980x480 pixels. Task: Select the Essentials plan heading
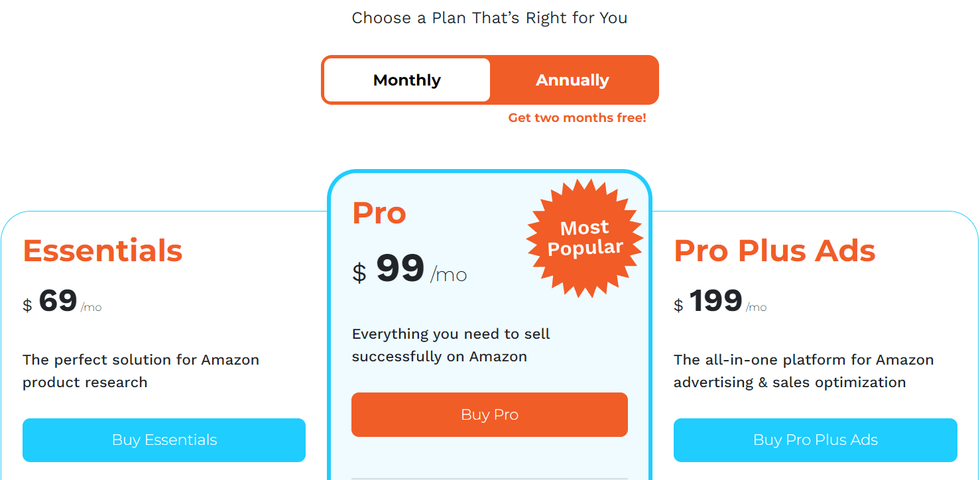pyautogui.click(x=102, y=251)
